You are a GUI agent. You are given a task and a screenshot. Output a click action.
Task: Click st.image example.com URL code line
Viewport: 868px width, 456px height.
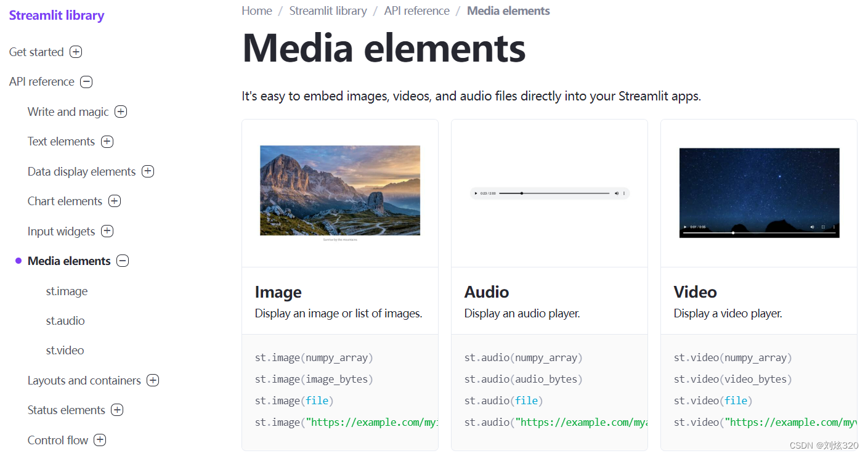click(346, 422)
